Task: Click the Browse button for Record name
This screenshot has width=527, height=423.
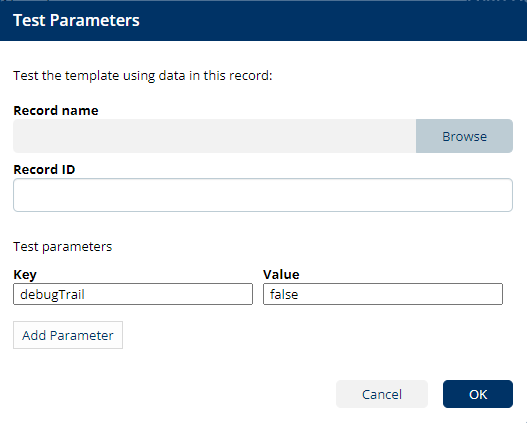Action: tap(464, 136)
